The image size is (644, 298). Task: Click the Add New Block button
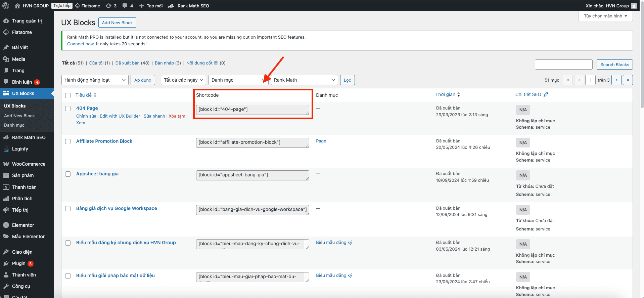pyautogui.click(x=117, y=23)
